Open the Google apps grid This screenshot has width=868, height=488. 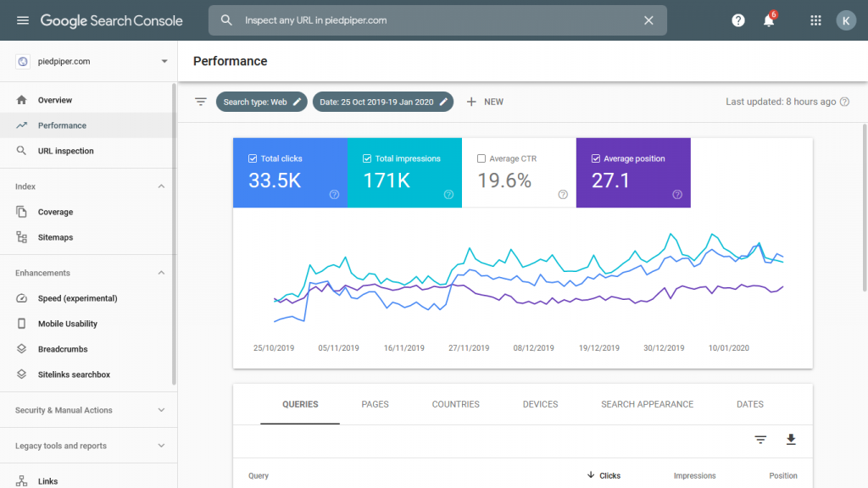[815, 20]
